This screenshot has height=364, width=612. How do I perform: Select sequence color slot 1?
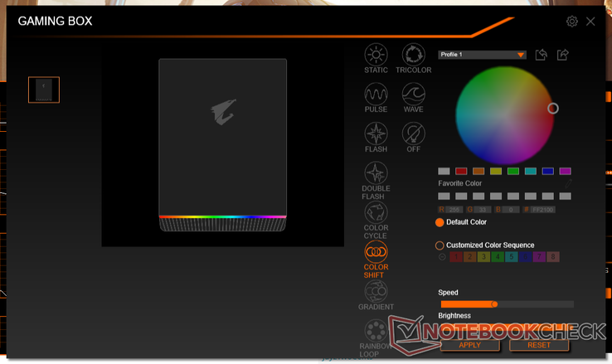[x=456, y=257]
